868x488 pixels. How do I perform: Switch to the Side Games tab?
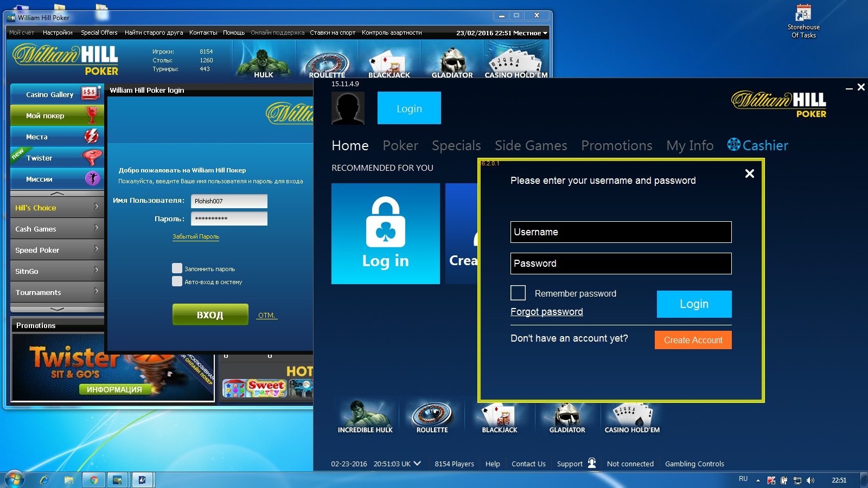coord(531,145)
